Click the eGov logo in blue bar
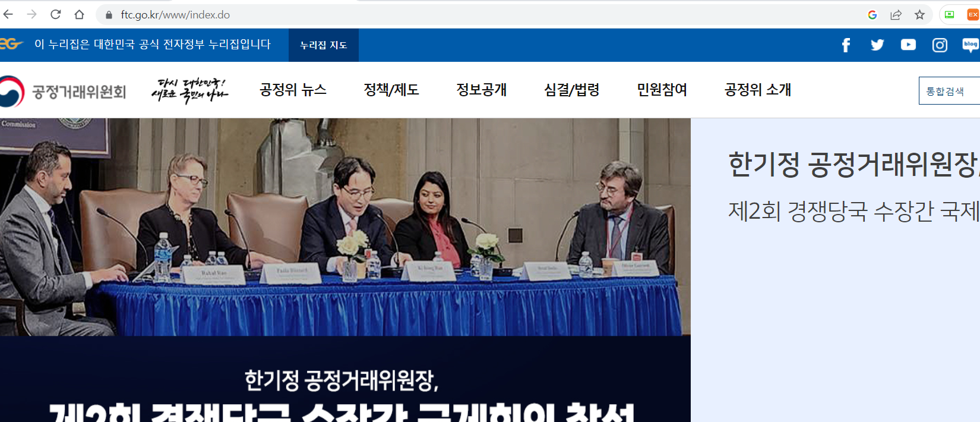 pos(11,44)
